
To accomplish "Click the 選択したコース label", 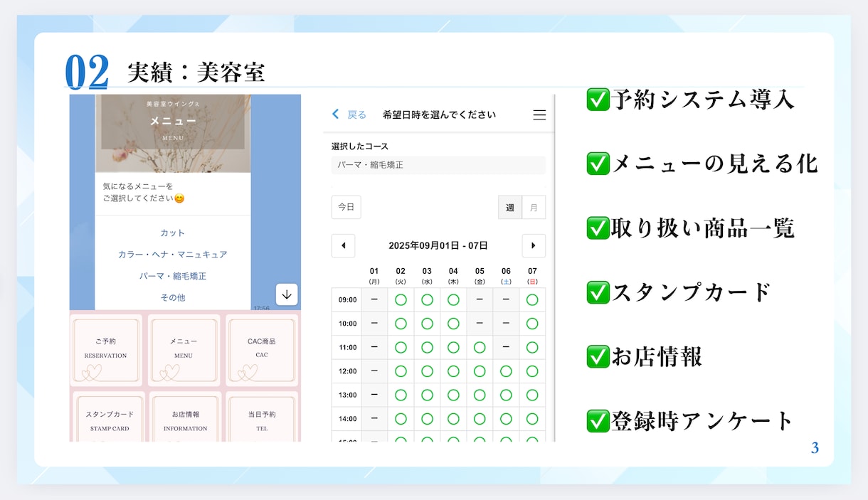I will pos(359,147).
